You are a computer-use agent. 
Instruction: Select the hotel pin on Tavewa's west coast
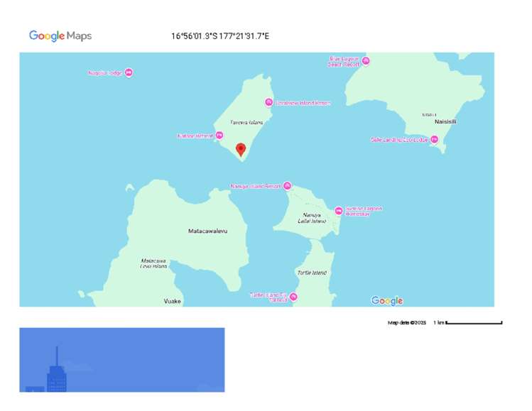click(219, 136)
